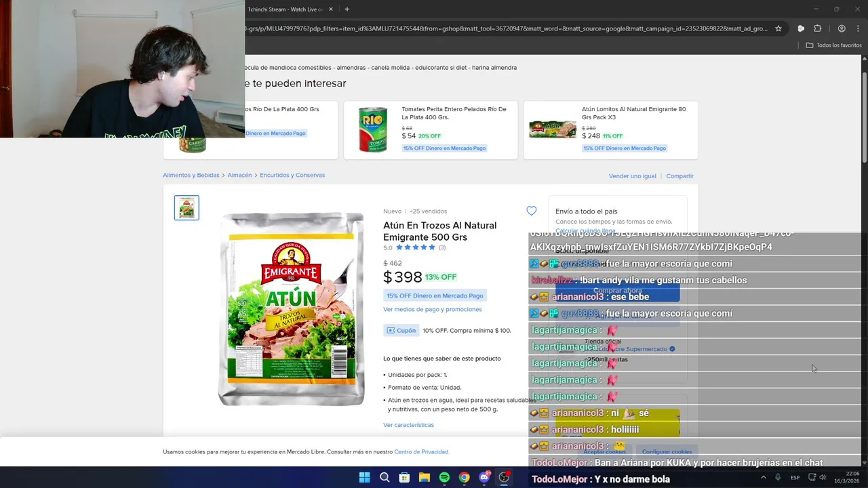Viewport: 868px width, 488px height.
Task: Go to Encurtidos y Conservas breadcrumb
Action: (x=292, y=175)
